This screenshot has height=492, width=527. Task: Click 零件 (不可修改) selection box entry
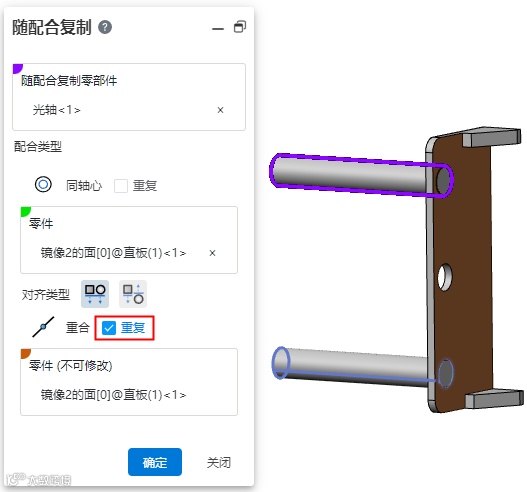pos(113,395)
